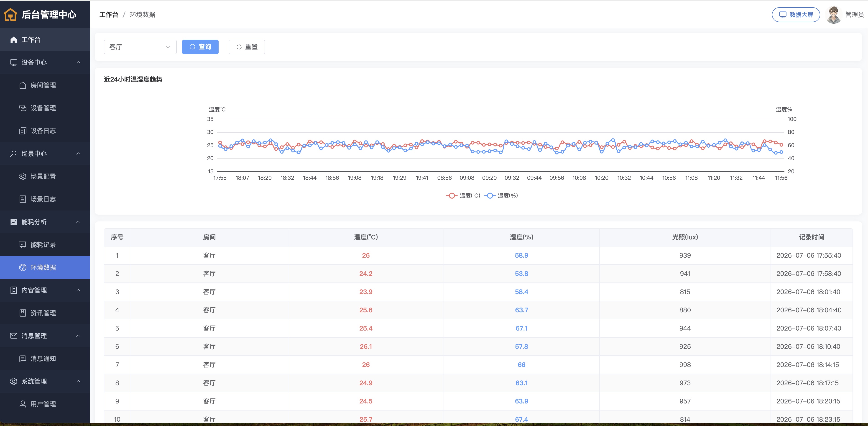868x426 pixels.
Task: Toggle 湿度(%) series in chart legend
Action: (x=501, y=195)
